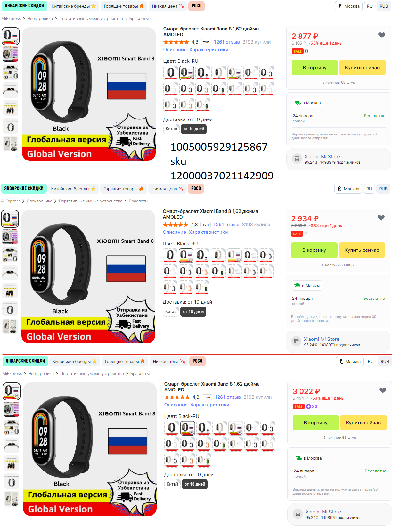Select the Китай shipping option above the 1005005929125867 number
394x532 pixels.
(171, 129)
